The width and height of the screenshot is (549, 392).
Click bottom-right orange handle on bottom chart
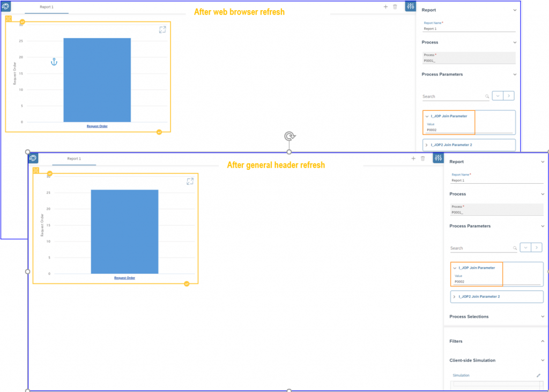point(187,284)
